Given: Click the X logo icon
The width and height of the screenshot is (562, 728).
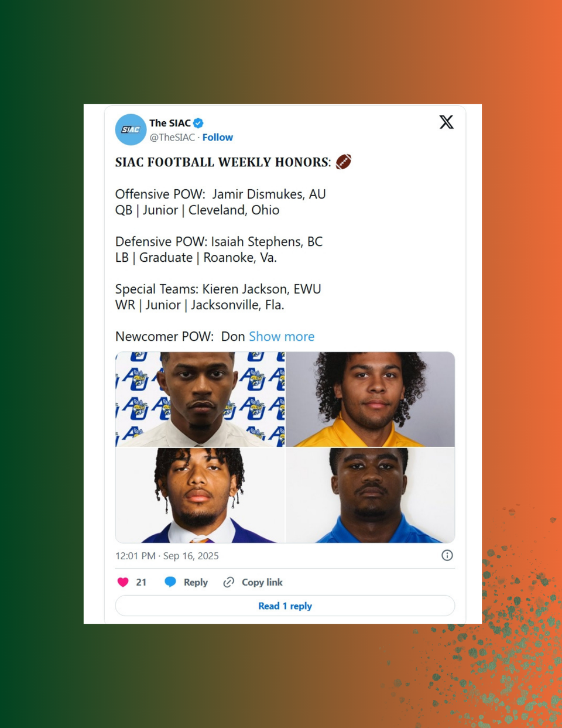Looking at the screenshot, I should click(447, 122).
